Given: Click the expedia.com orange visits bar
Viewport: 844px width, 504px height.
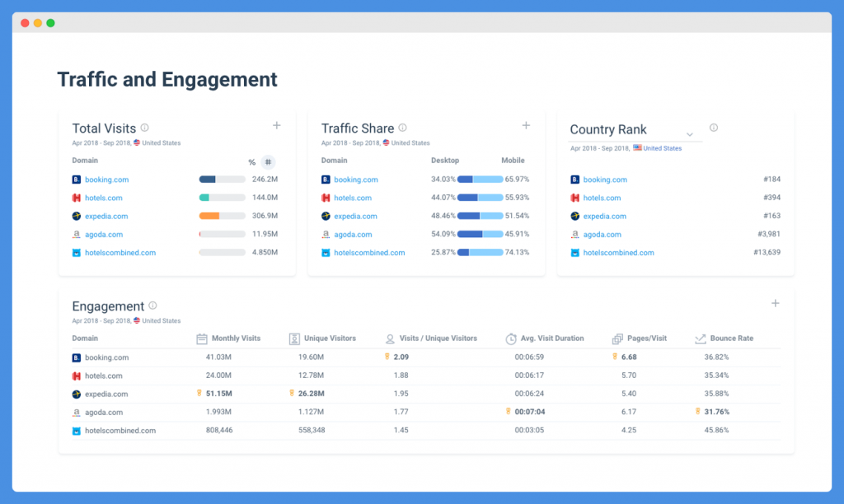Looking at the screenshot, I should 223,217.
